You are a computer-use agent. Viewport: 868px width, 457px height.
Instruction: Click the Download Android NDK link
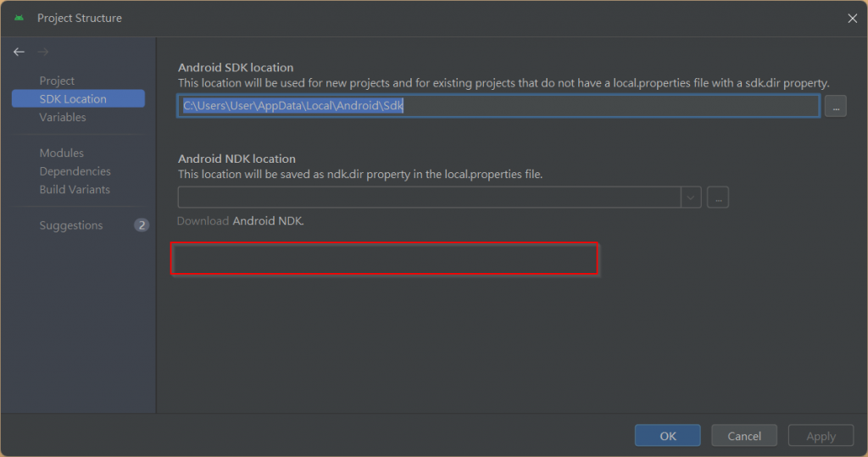coord(240,221)
